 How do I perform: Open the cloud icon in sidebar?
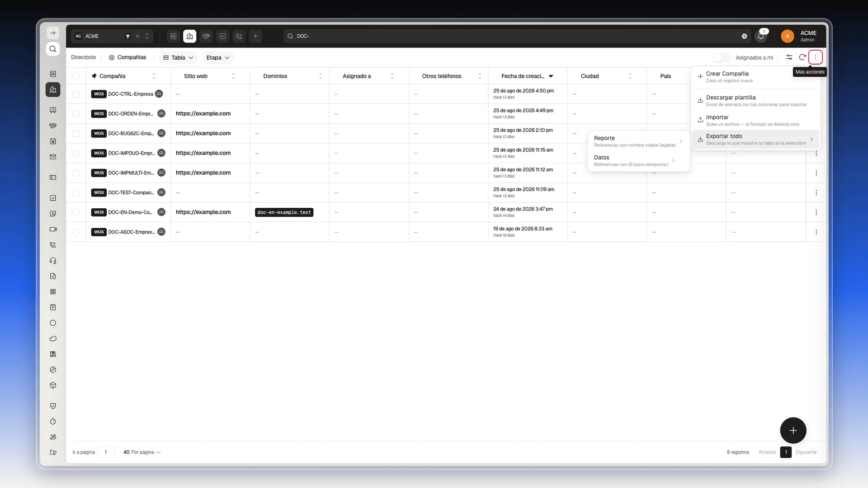tap(53, 338)
